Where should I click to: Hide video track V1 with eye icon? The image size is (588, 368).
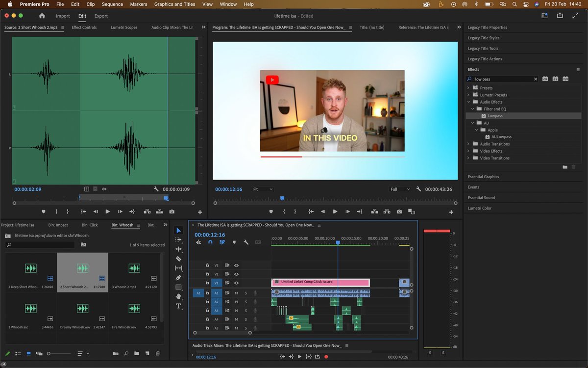tap(236, 283)
